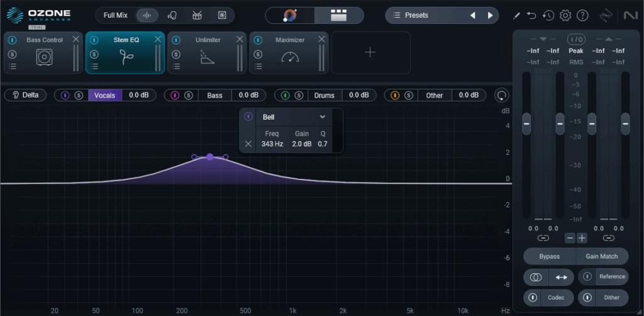Click the left input gain fader handle
This screenshot has width=644, height=316.
pyautogui.click(x=526, y=124)
